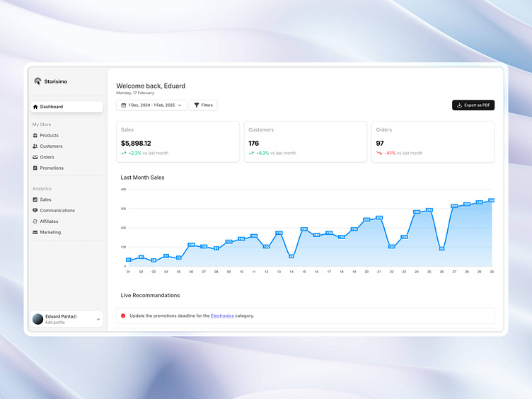Click the Orders summary card
532x399 pixels.
coord(433,141)
